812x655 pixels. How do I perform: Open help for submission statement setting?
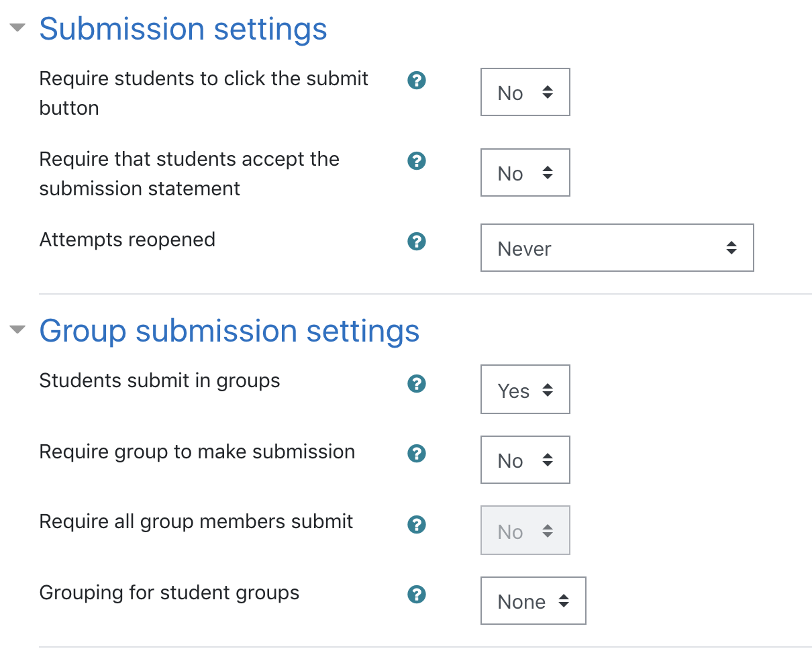(x=417, y=161)
